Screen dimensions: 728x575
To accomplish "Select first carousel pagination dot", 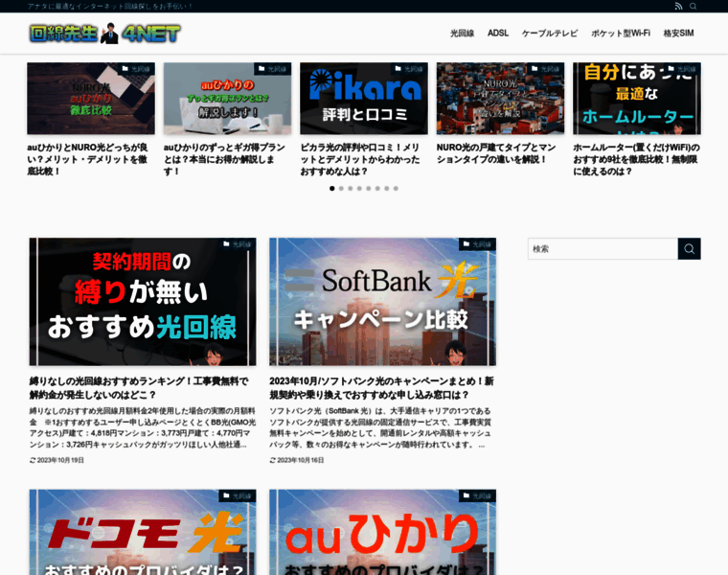I will (332, 189).
